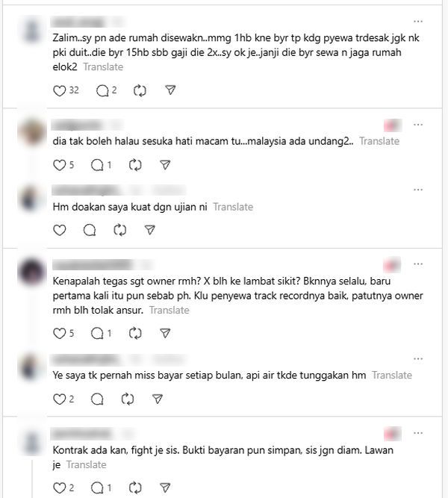
Task: Click the pink badge on "Kenapalah tegas" comment
Action: [x=392, y=265]
